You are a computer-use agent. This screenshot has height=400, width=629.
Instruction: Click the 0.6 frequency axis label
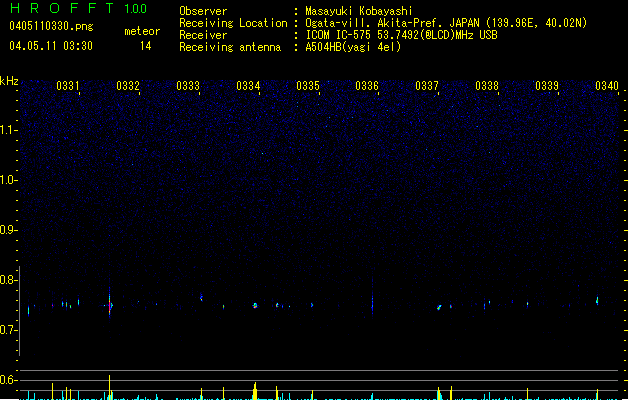pyautogui.click(x=8, y=380)
